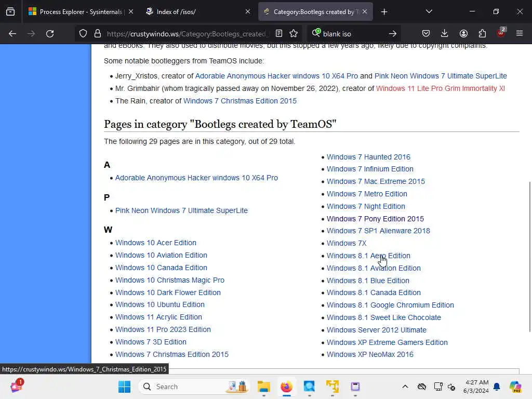Open Windows 11 Pro 2023 Edition page

(x=163, y=329)
